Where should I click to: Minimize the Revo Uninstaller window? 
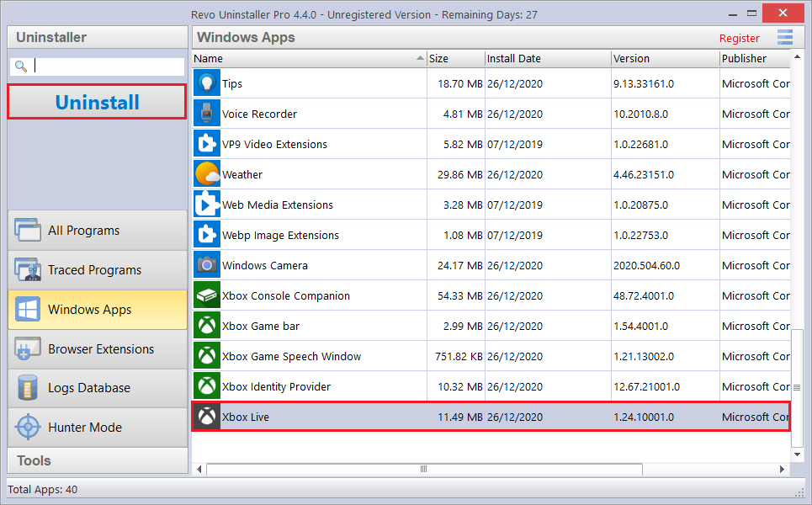[x=732, y=14]
